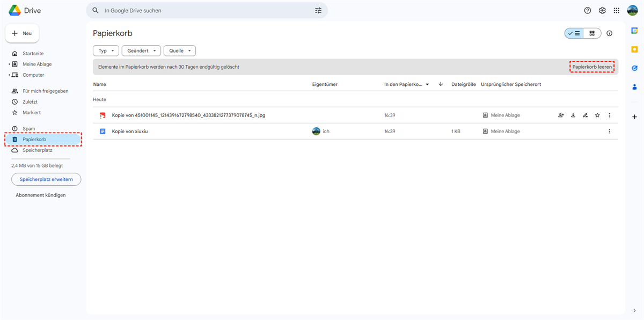Open the Settings gear icon
Screen dimensions: 644x320
tap(602, 11)
